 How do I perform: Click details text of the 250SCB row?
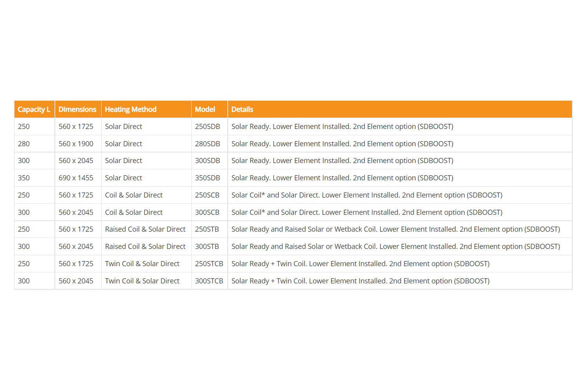point(367,195)
